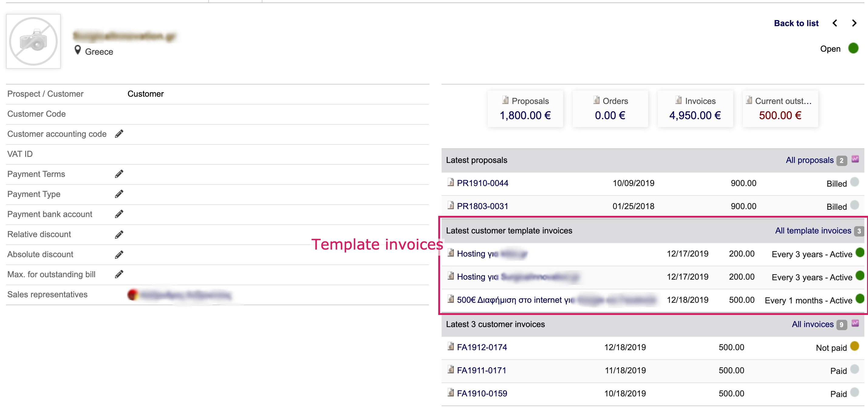868x411 pixels.
Task: Edit Payment Type with pencil icon
Action: (119, 194)
